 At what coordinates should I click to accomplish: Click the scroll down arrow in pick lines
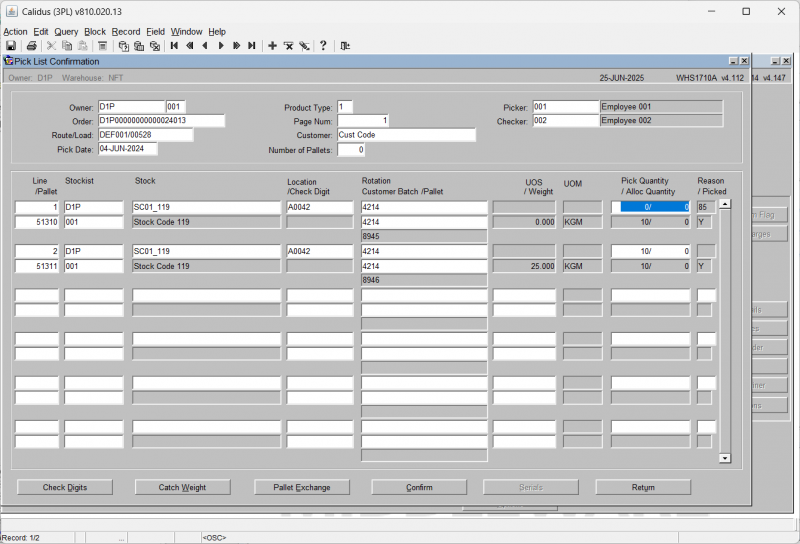click(724, 458)
